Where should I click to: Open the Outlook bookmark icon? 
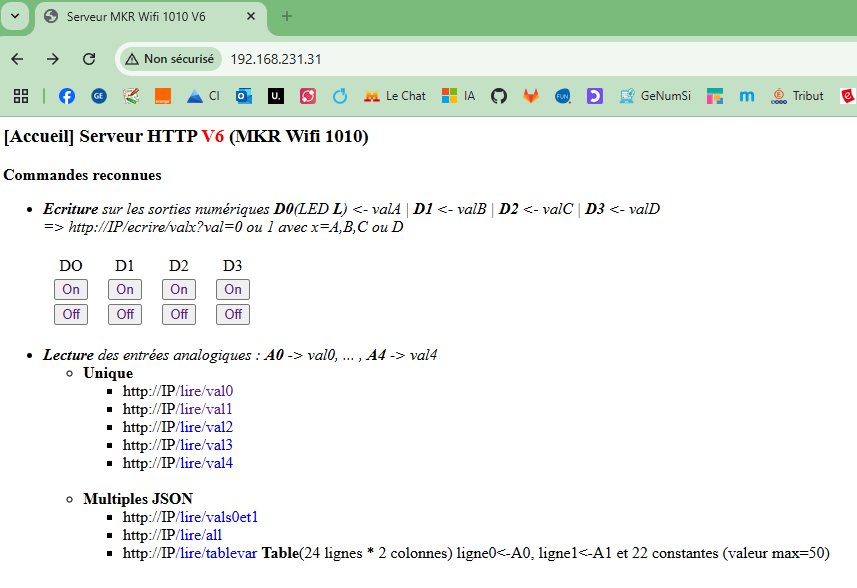tap(243, 96)
